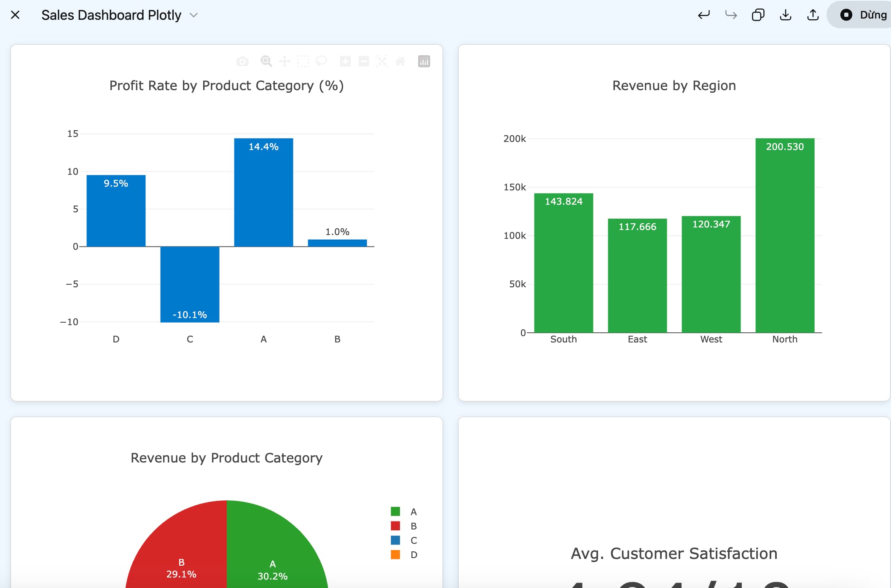
Task: Click the North bar showing 200.530
Action: tap(785, 235)
